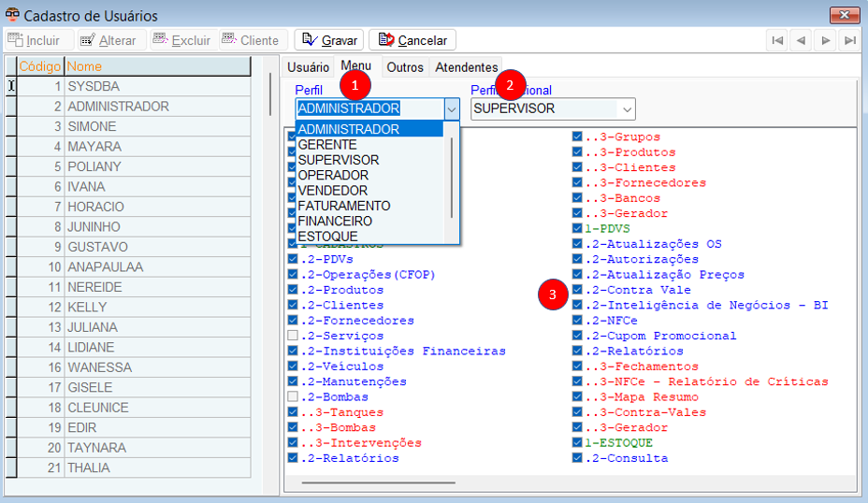Go to last record navigation arrow
This screenshot has height=503, width=868.
pyautogui.click(x=849, y=40)
